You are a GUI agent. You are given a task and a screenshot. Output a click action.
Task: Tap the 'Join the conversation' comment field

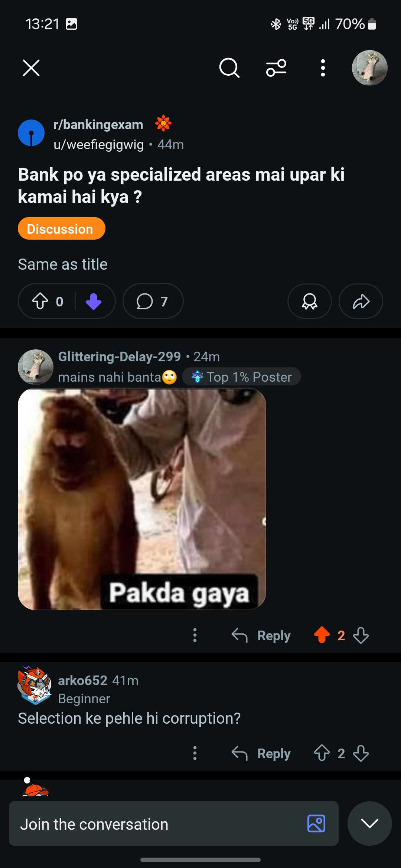156,824
